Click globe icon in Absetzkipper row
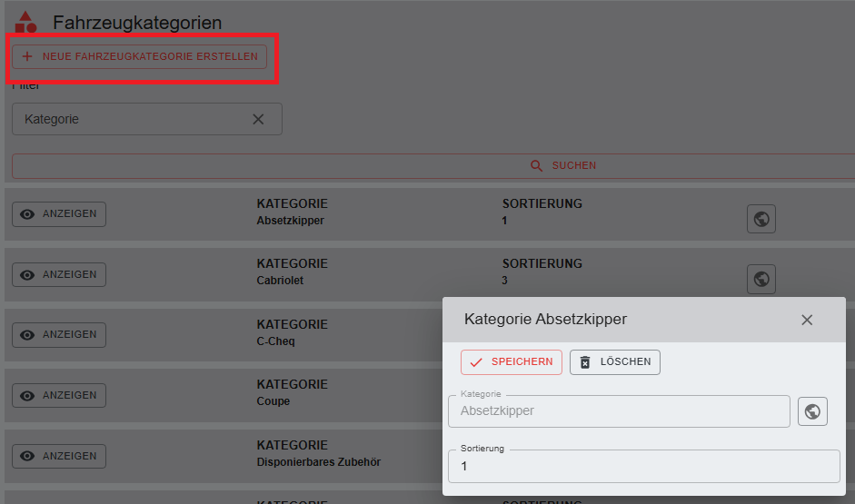 click(761, 219)
